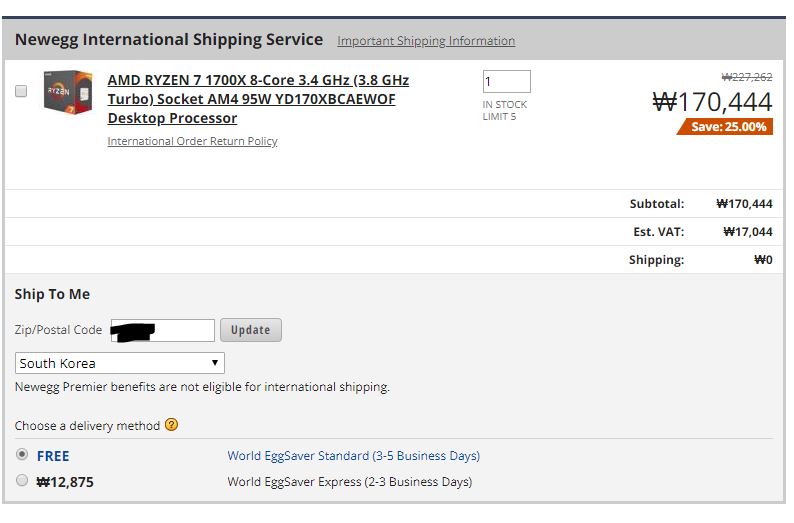Open the South Korea country dropdown
The width and height of the screenshot is (794, 523).
click(120, 363)
